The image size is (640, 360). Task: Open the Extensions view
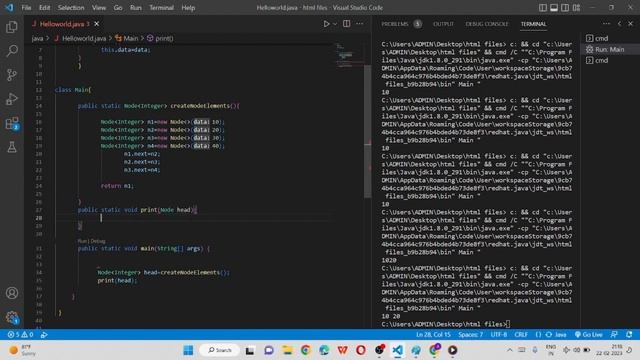tap(12, 123)
